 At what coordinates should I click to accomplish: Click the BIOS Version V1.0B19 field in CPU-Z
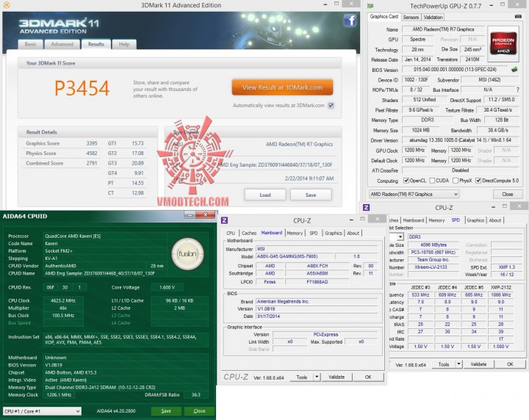(x=317, y=309)
